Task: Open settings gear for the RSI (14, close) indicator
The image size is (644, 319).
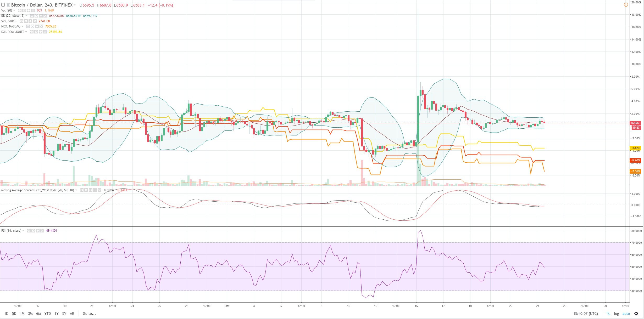Action: tap(33, 231)
